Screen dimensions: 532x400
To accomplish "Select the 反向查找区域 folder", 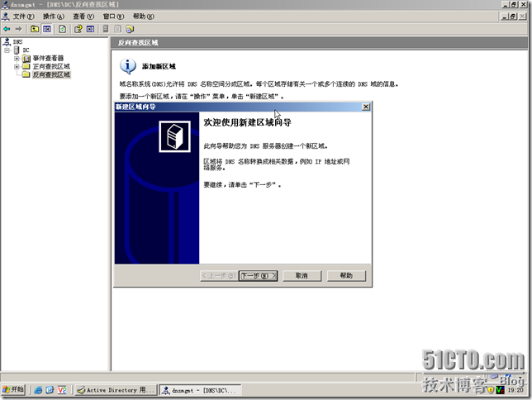I will tap(51, 74).
